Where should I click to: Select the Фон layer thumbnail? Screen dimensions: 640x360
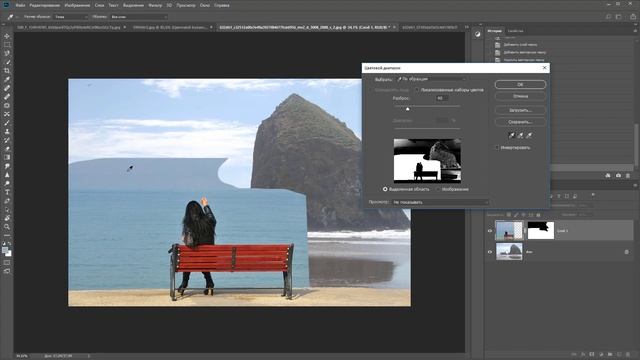(509, 251)
